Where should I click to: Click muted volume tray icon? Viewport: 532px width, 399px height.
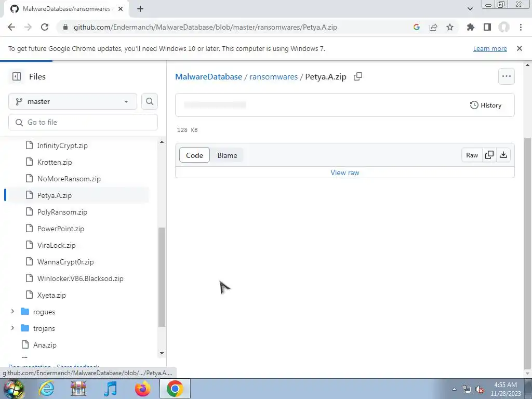click(x=480, y=390)
